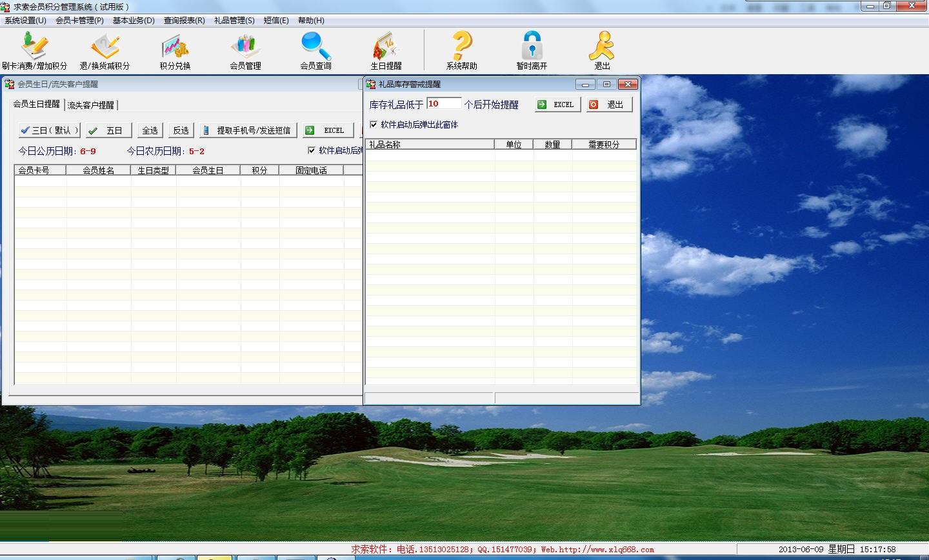Click the 生日提醒 birthday reminder icon
This screenshot has width=929, height=560.
point(386,50)
